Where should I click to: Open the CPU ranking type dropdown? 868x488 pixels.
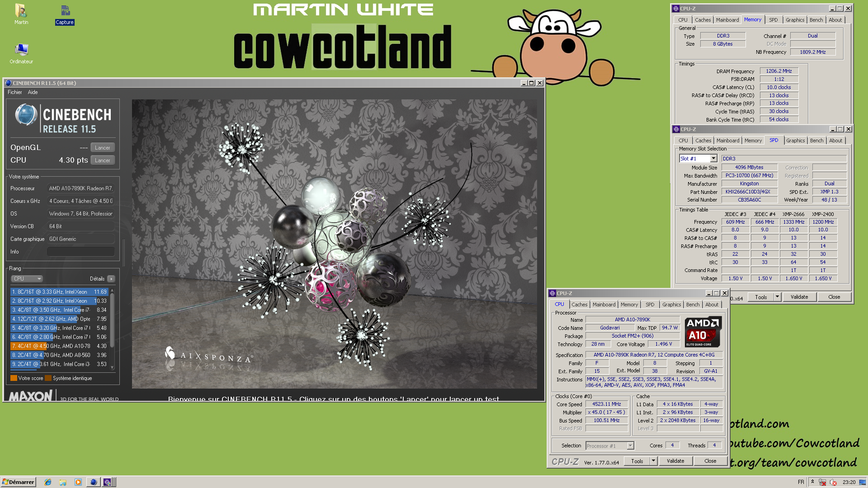pyautogui.click(x=27, y=279)
